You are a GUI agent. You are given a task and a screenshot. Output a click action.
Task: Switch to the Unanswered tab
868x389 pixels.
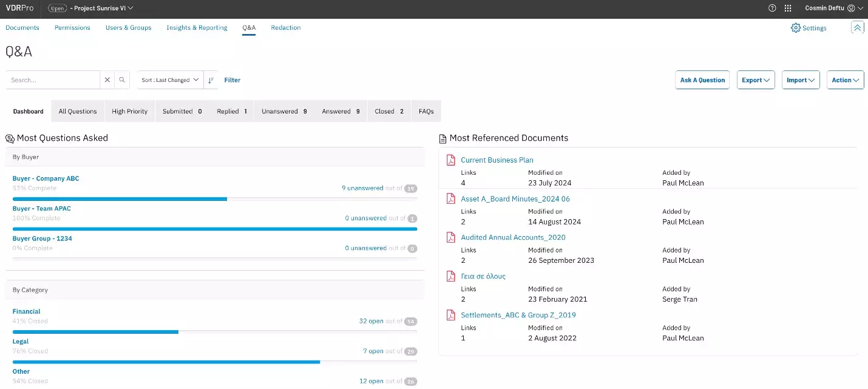pyautogui.click(x=284, y=112)
